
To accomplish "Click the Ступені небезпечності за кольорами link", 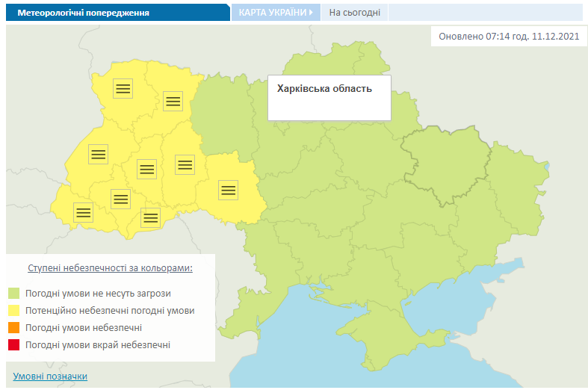I will (x=110, y=267).
